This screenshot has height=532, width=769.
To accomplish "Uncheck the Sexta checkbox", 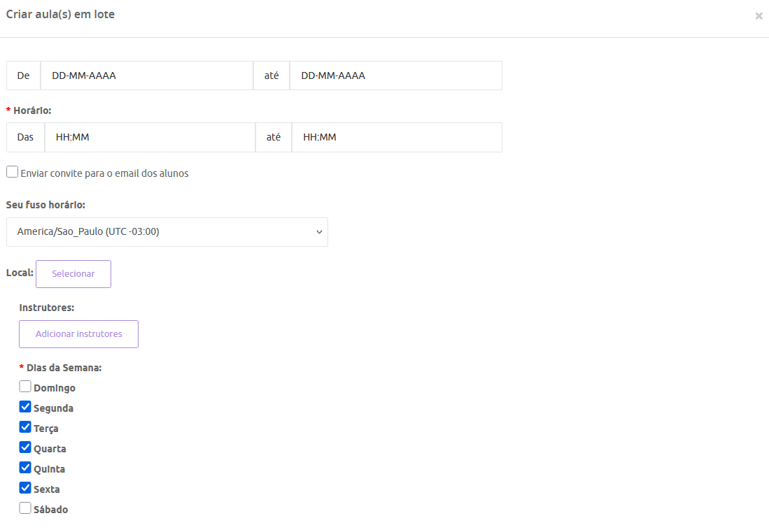I will click(25, 488).
